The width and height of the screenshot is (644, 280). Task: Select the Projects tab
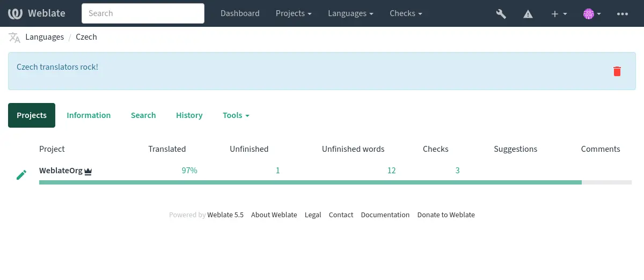(32, 115)
